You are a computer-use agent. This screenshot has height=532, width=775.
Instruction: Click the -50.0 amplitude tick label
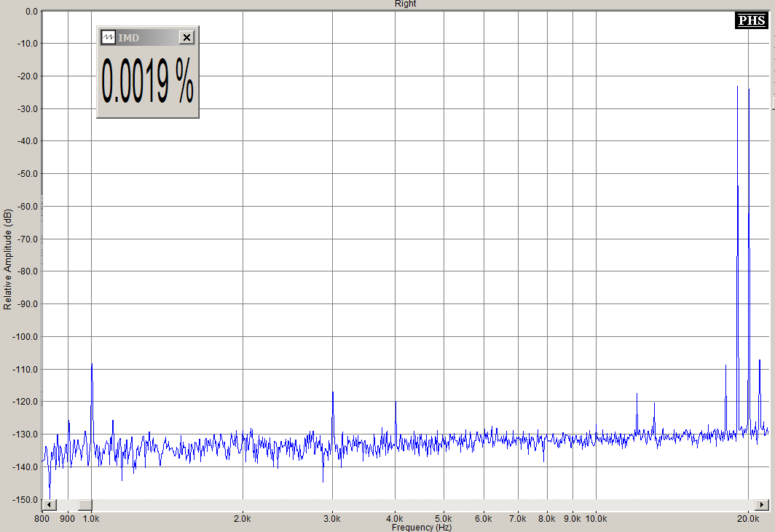(28, 174)
